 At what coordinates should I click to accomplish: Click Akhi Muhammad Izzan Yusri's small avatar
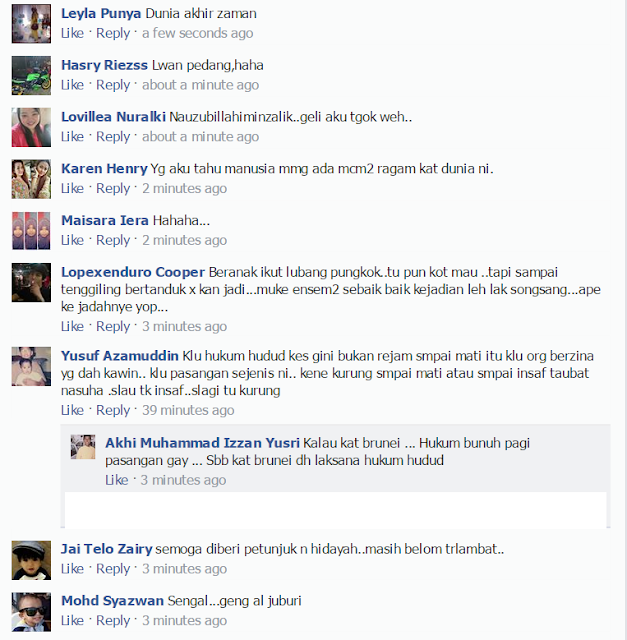[x=83, y=447]
